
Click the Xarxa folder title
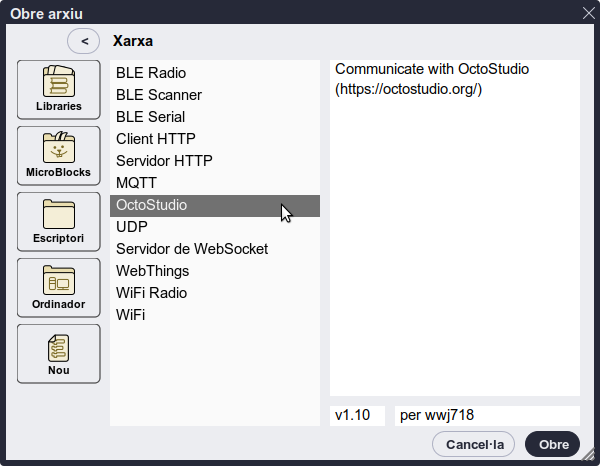coord(133,41)
